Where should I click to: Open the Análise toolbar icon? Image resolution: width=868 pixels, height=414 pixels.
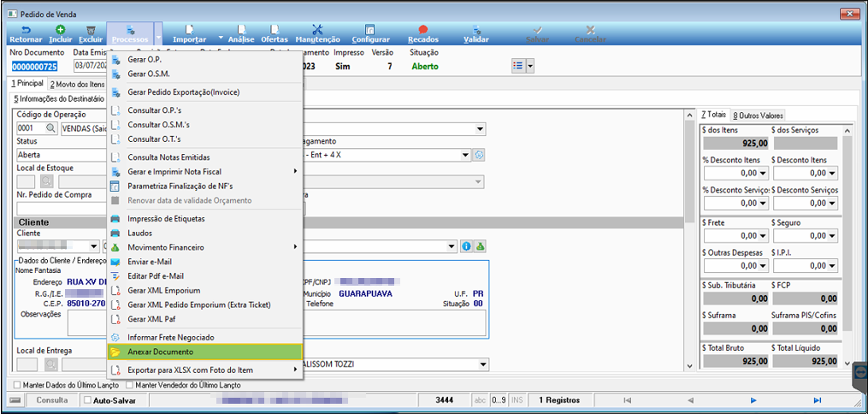click(241, 30)
